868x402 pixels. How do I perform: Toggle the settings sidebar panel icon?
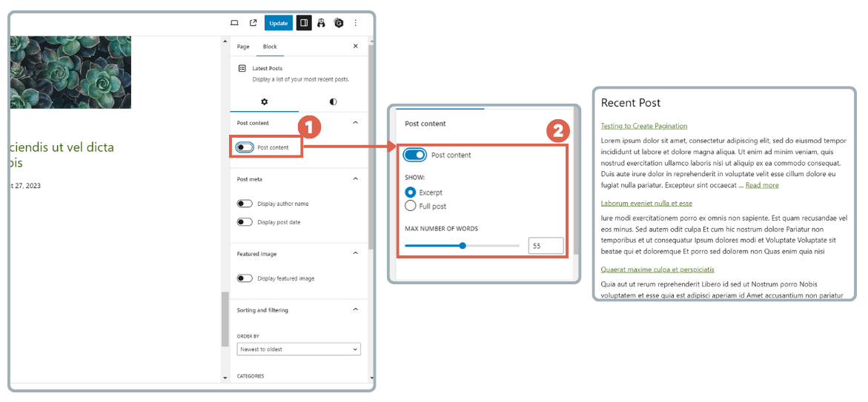click(303, 23)
